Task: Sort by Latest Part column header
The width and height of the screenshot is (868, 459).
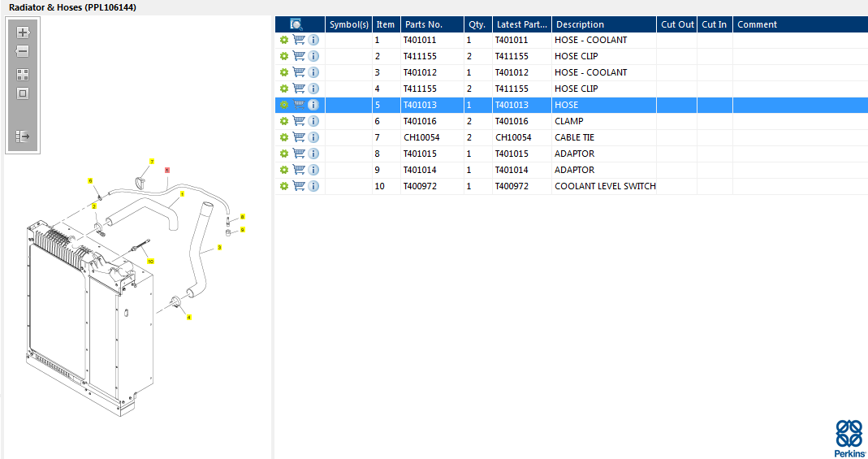Action: tap(521, 24)
